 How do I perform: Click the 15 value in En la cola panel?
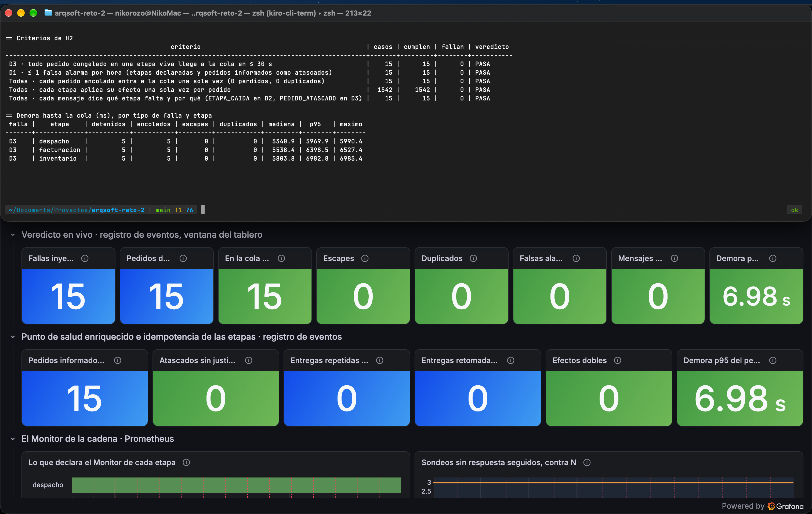coord(265,296)
